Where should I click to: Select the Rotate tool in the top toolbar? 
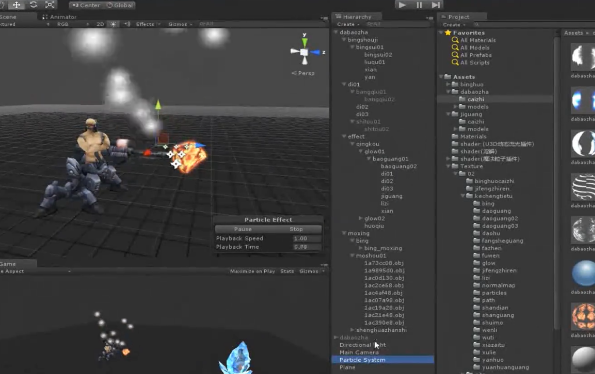point(33,5)
